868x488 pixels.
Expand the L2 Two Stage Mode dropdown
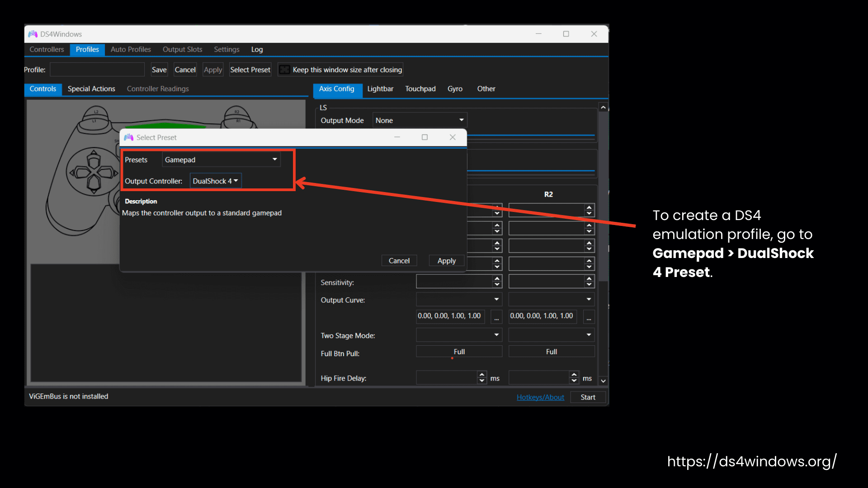click(x=459, y=335)
